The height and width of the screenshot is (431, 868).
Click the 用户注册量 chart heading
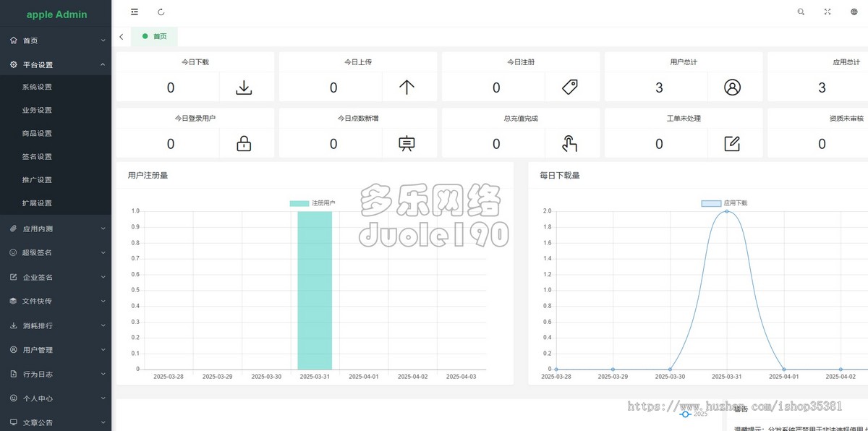click(148, 175)
